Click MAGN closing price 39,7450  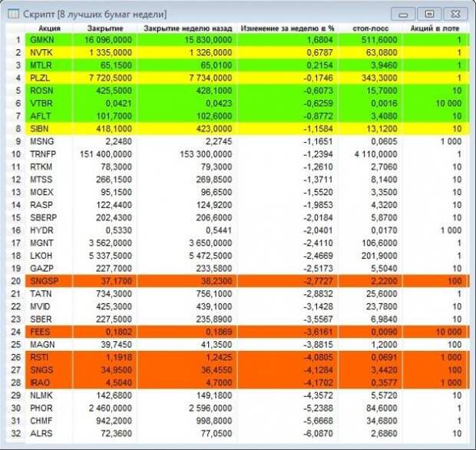pos(117,345)
